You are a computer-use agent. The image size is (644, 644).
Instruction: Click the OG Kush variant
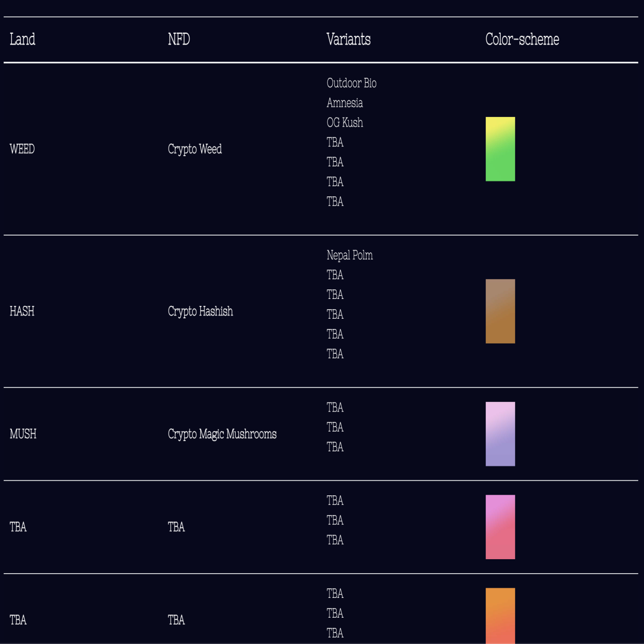coord(345,123)
